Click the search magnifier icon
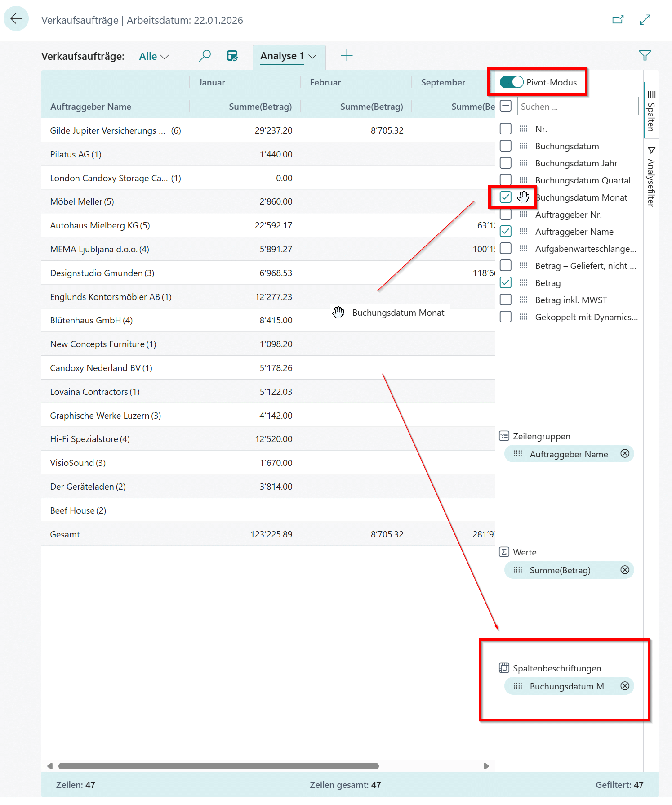The image size is (672, 805). (x=205, y=56)
